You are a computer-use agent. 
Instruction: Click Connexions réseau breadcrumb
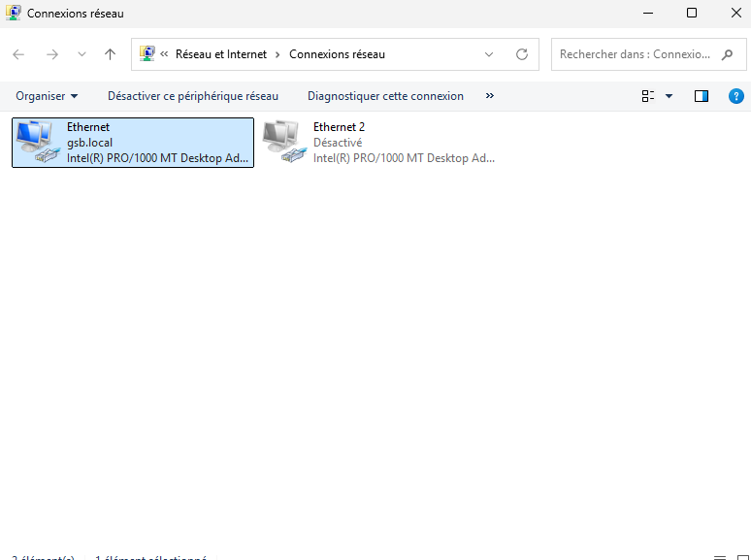338,54
